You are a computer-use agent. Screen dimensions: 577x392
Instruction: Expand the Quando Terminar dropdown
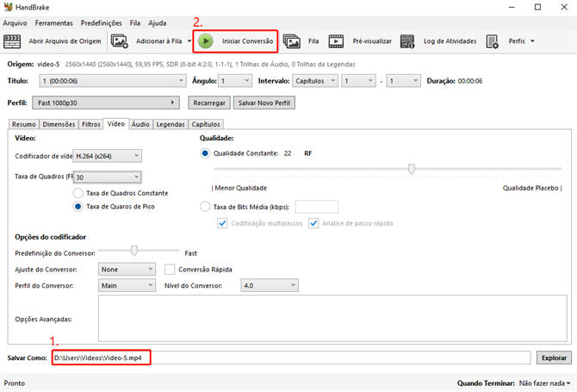(x=543, y=383)
